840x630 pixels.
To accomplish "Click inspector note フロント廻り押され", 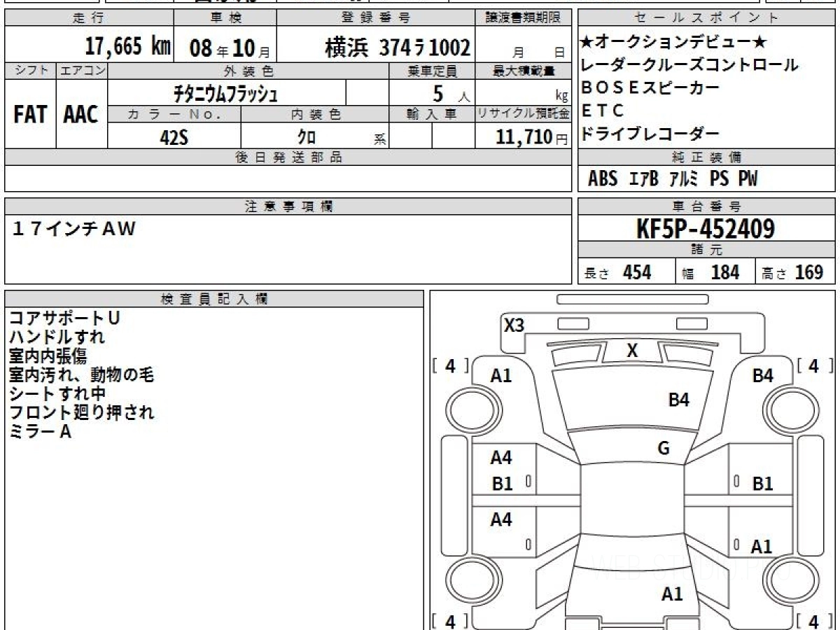I will pos(81,412).
